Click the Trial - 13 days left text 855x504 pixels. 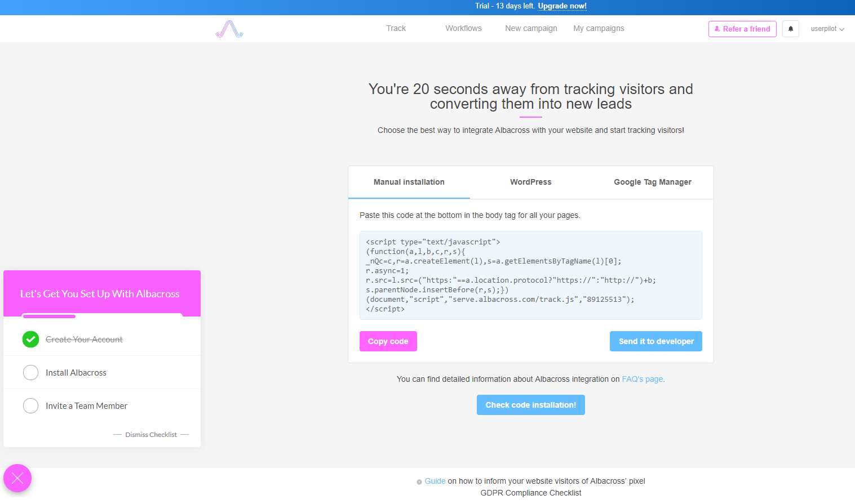tap(504, 6)
